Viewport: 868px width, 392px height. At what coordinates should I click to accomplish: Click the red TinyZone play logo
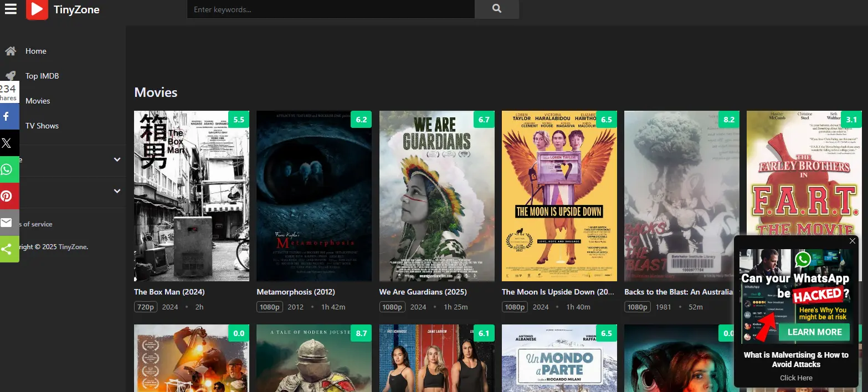coord(37,9)
